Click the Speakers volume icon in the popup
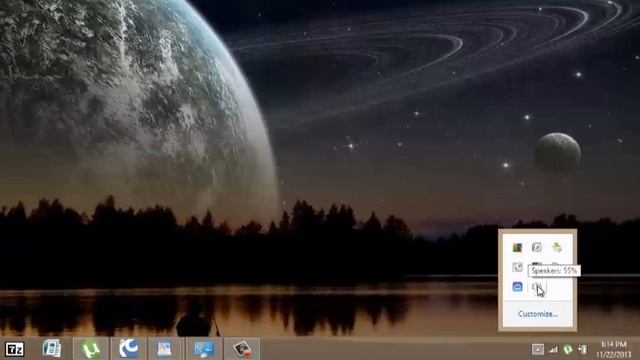640x360 pixels. [537, 287]
